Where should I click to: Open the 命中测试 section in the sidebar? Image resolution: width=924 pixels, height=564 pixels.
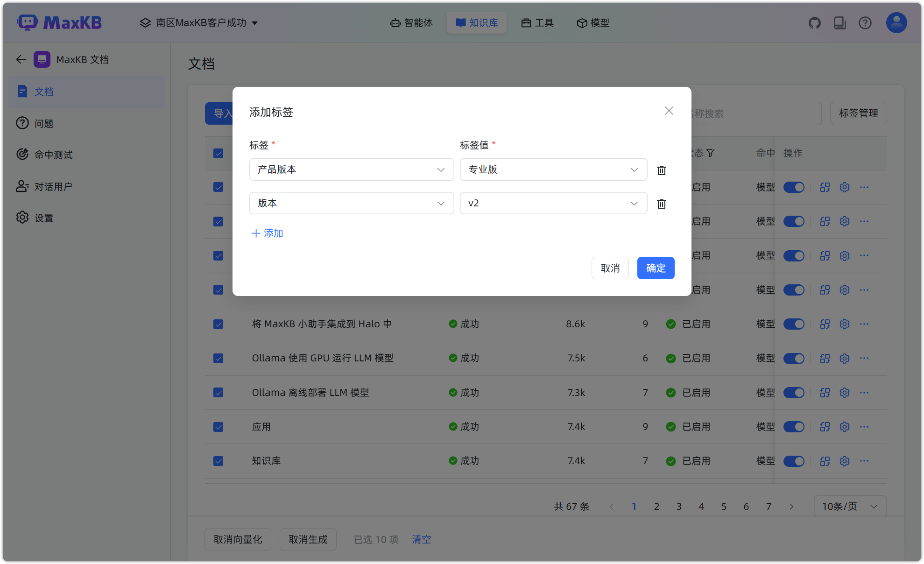(53, 155)
